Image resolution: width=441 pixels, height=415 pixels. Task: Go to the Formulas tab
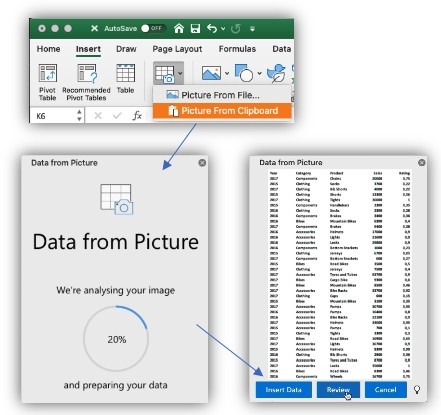[x=237, y=49]
